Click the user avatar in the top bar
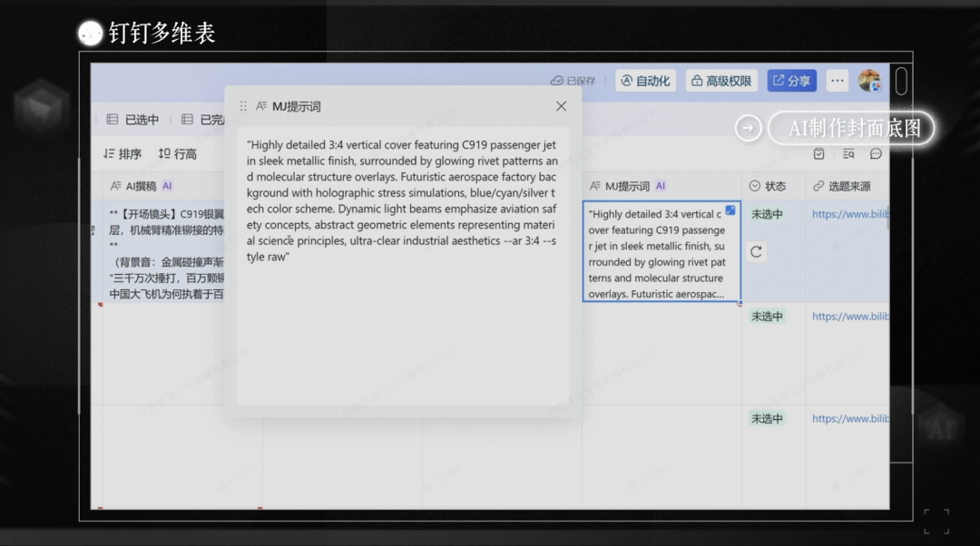Image resolution: width=980 pixels, height=546 pixels. pyautogui.click(x=869, y=81)
